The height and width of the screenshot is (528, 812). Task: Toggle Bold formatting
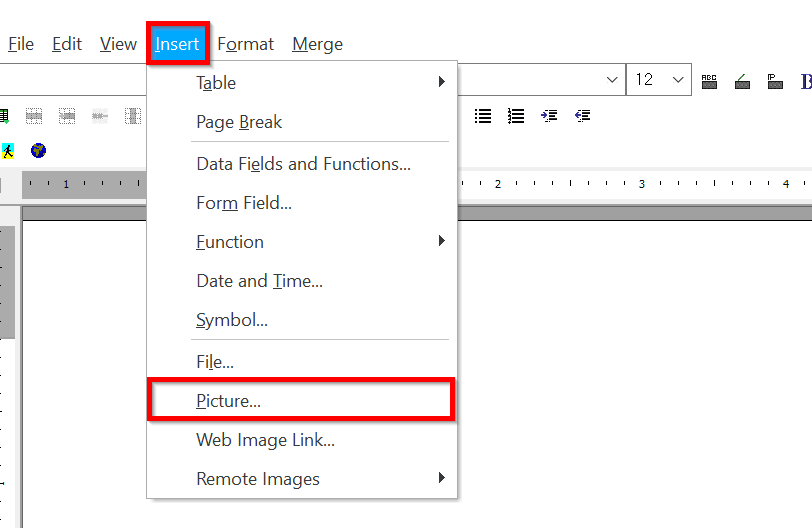(806, 81)
